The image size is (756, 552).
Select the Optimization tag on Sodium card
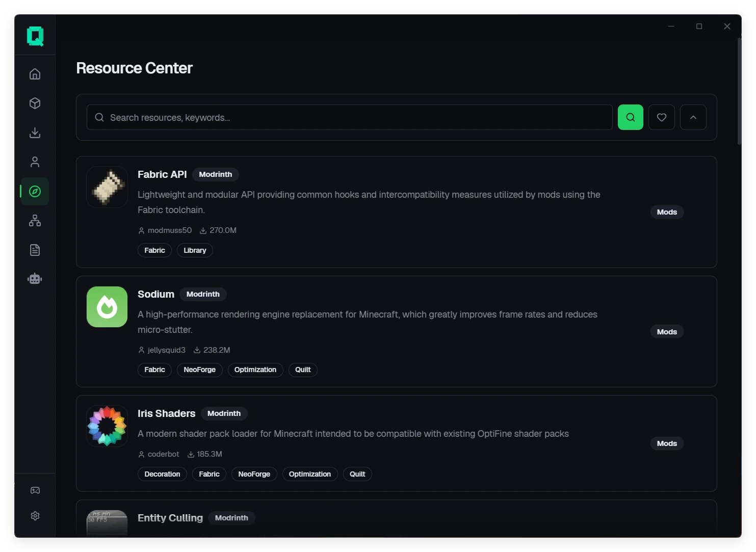[255, 370]
